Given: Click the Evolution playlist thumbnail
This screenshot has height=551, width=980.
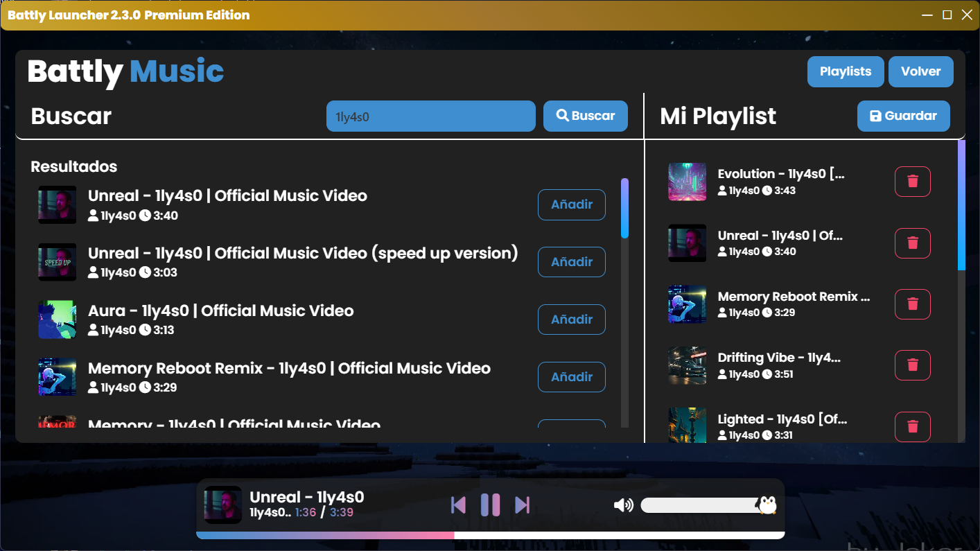Looking at the screenshot, I should tap(687, 182).
